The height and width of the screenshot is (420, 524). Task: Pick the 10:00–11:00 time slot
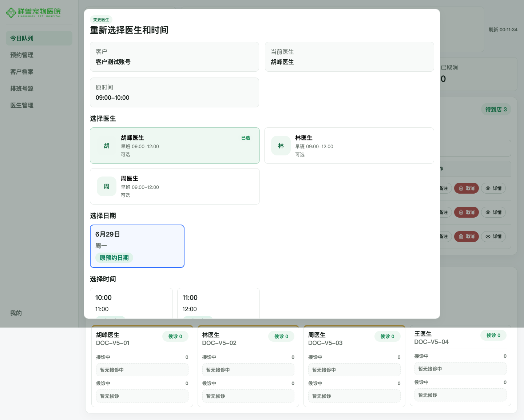(131, 303)
